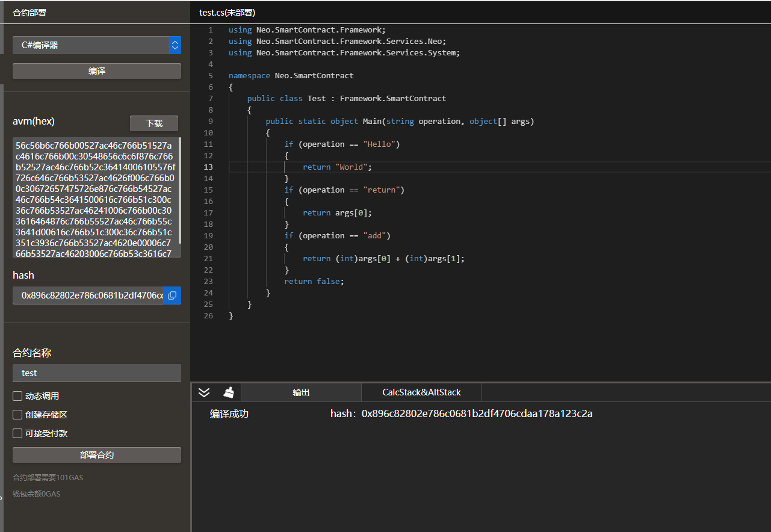Open the CalcStack&AltStack tab
771x532 pixels.
pyautogui.click(x=421, y=392)
